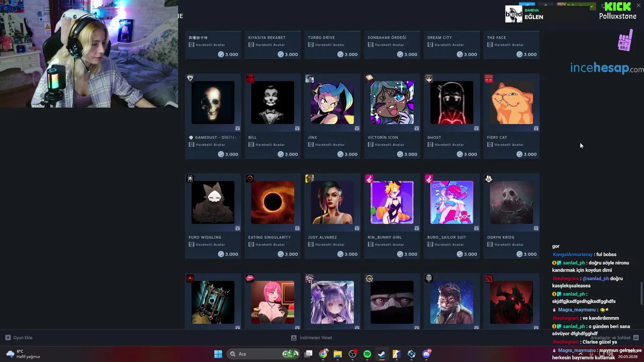Open the Jinx avatar thumbnail
Image resolution: width=644 pixels, height=362 pixels.
click(332, 103)
